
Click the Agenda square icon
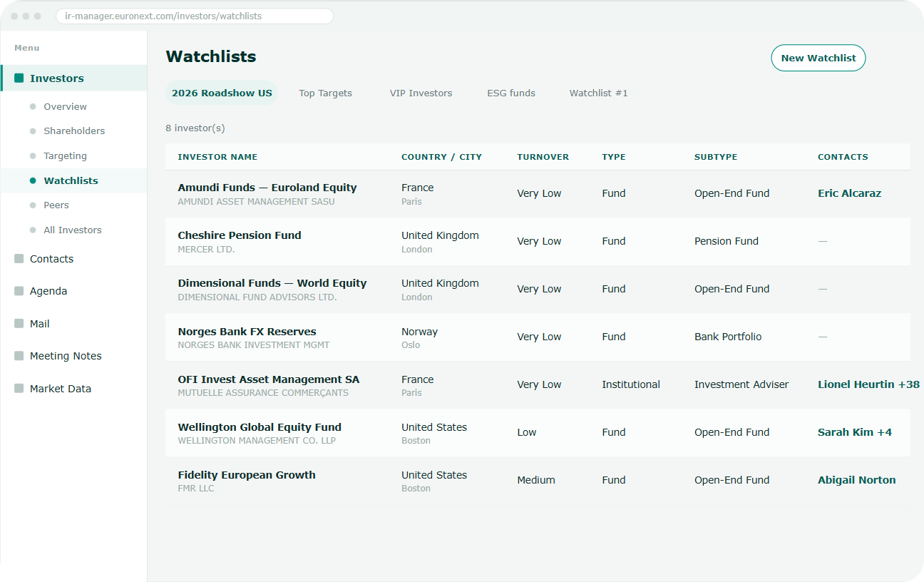19,291
